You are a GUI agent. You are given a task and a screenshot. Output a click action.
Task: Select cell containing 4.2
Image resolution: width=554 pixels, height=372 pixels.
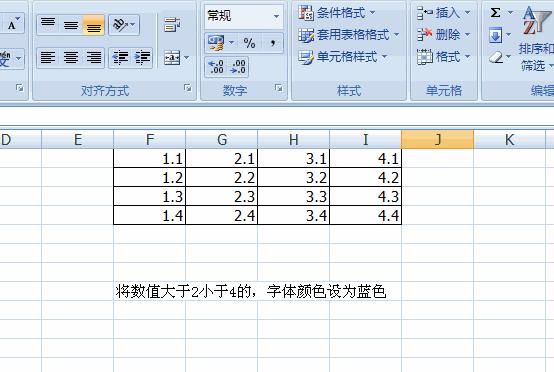coord(366,177)
